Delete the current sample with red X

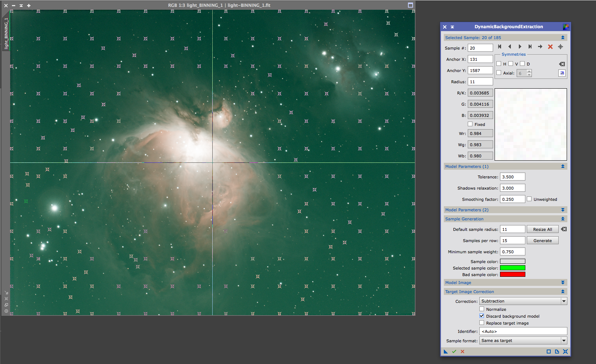[x=550, y=47]
